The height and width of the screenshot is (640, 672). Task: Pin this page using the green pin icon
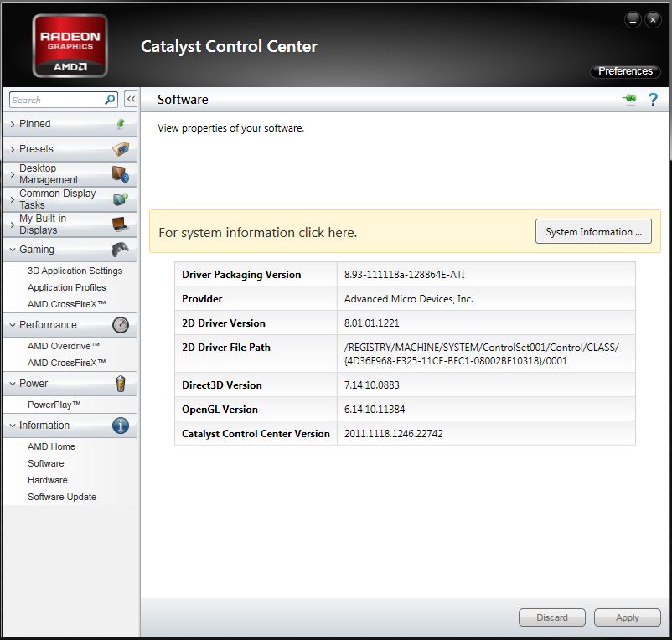coord(629,99)
